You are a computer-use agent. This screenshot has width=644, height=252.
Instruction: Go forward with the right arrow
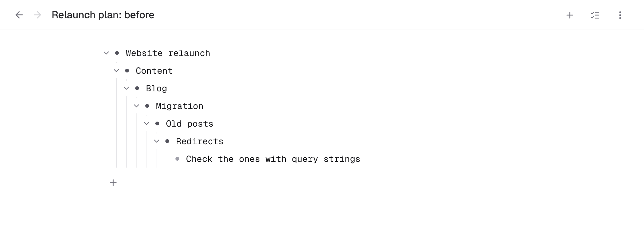[x=37, y=15]
